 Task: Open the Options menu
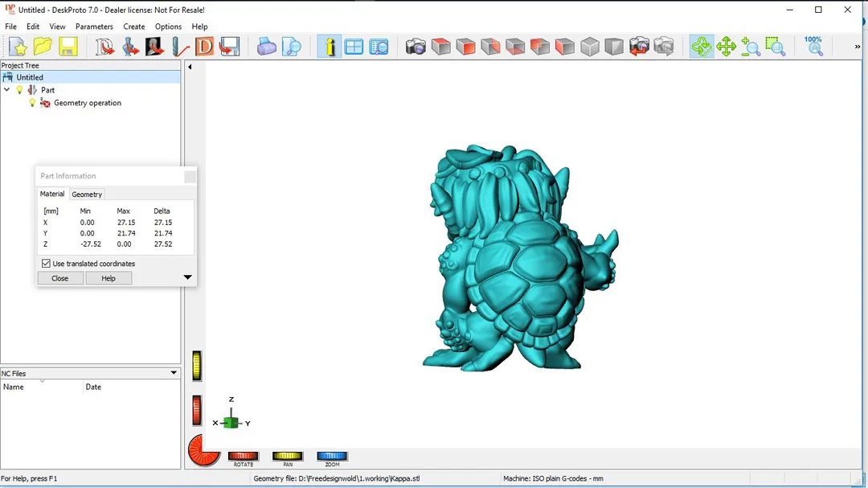click(168, 27)
